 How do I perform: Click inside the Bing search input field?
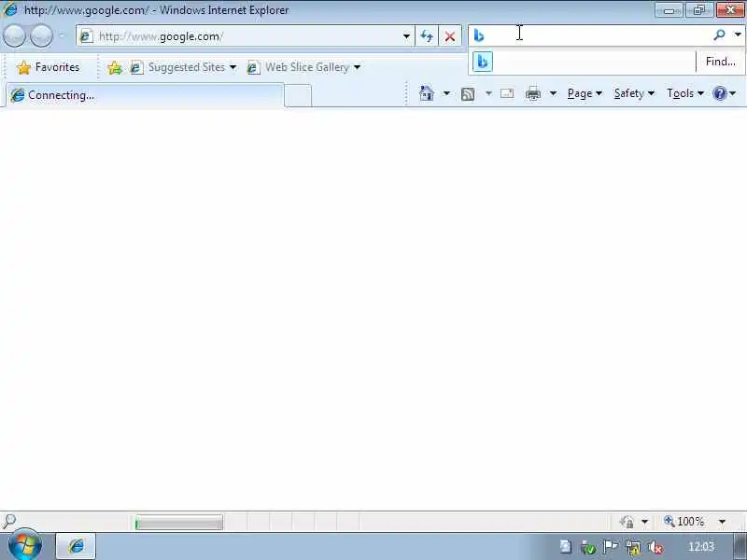(x=598, y=35)
